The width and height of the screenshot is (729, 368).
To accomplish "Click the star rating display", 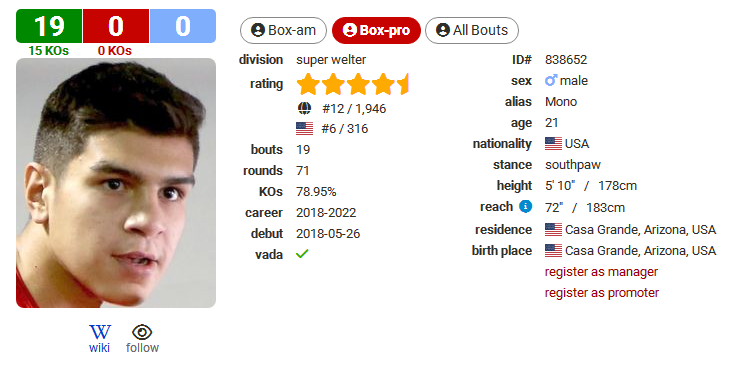I will pos(352,84).
